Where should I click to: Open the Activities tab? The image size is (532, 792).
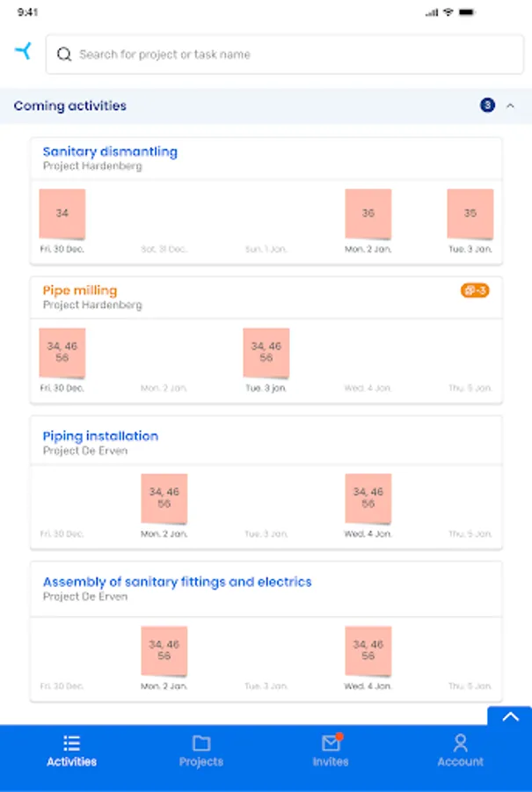(72, 751)
